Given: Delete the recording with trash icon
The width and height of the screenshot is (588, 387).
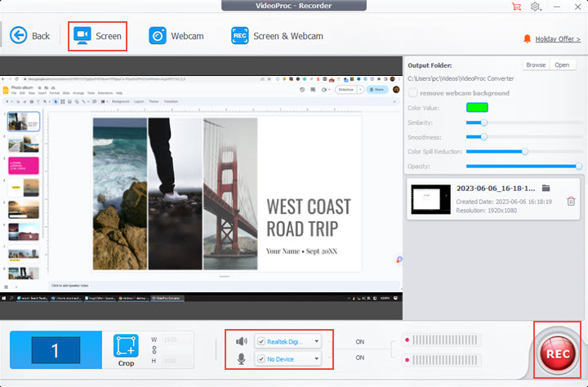Looking at the screenshot, I should [x=571, y=202].
